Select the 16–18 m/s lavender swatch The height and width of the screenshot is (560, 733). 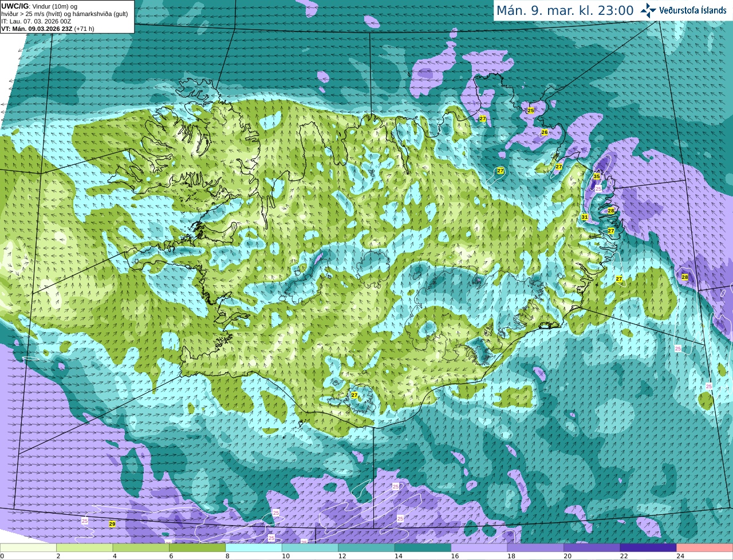coord(479,548)
